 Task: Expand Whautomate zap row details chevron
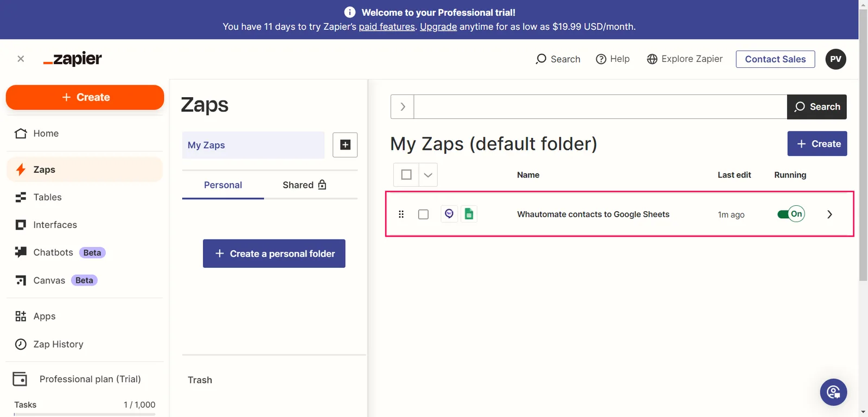coord(829,214)
